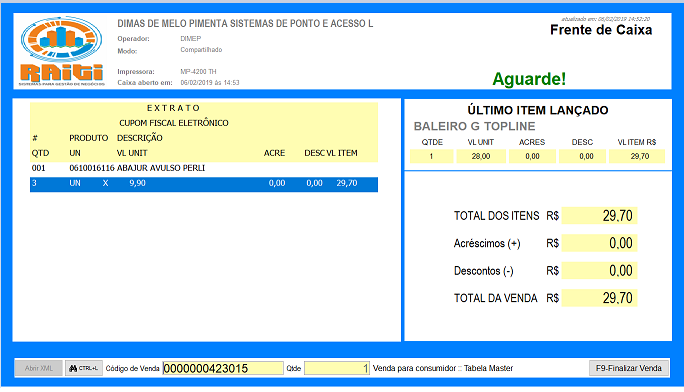This screenshot has width=684, height=392.
Task: Click Venda para consumidor Tabela Master text
Action: click(443, 368)
